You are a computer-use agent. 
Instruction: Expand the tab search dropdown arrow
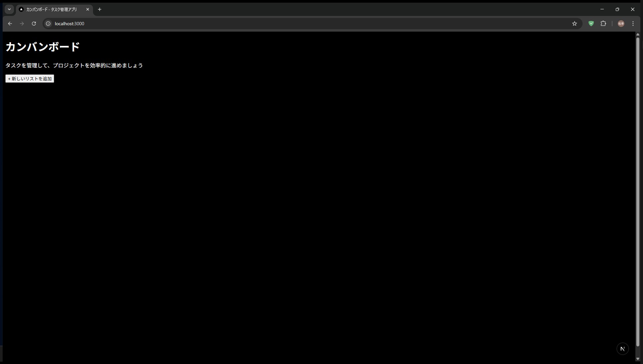click(9, 9)
